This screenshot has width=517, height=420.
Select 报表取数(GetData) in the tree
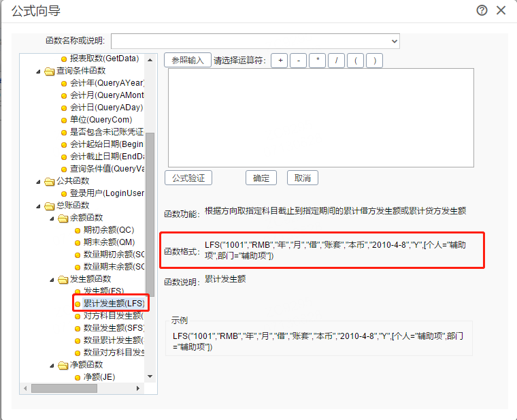pos(104,59)
